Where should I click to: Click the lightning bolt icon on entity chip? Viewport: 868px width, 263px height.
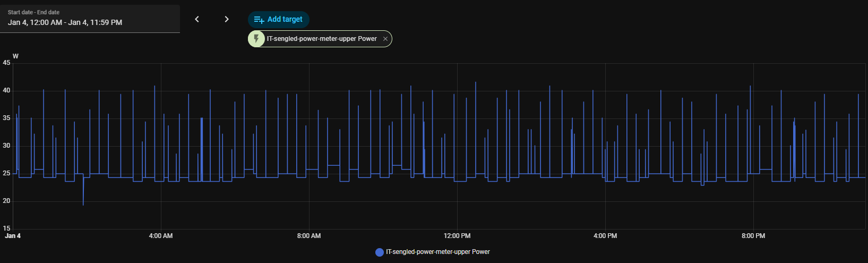[x=257, y=39]
